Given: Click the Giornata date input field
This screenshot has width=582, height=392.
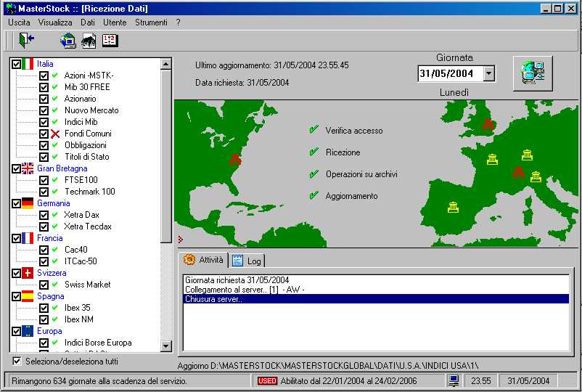Looking at the screenshot, I should point(450,73).
